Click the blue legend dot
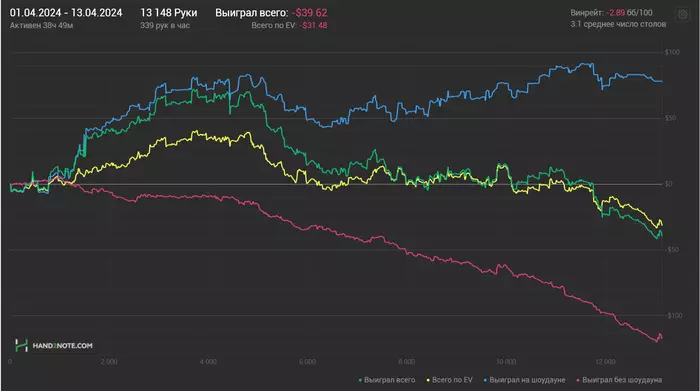The width and height of the screenshot is (700, 391). [486, 380]
